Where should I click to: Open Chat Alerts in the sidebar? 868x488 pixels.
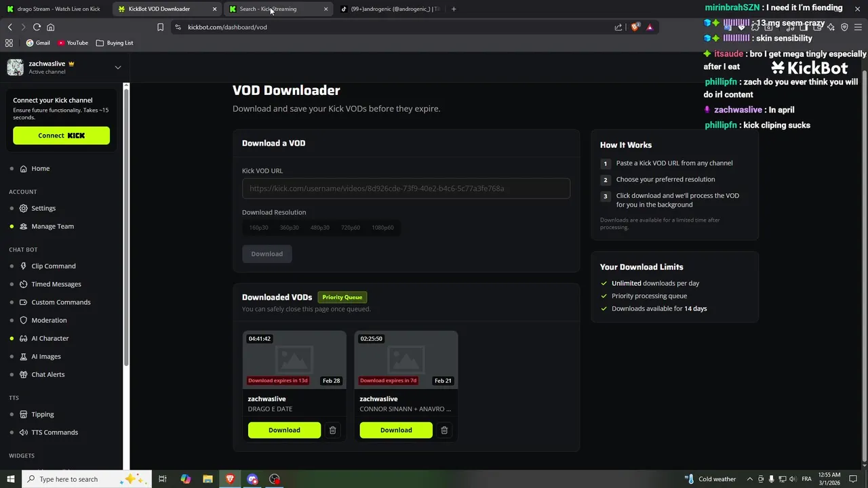[x=48, y=375]
